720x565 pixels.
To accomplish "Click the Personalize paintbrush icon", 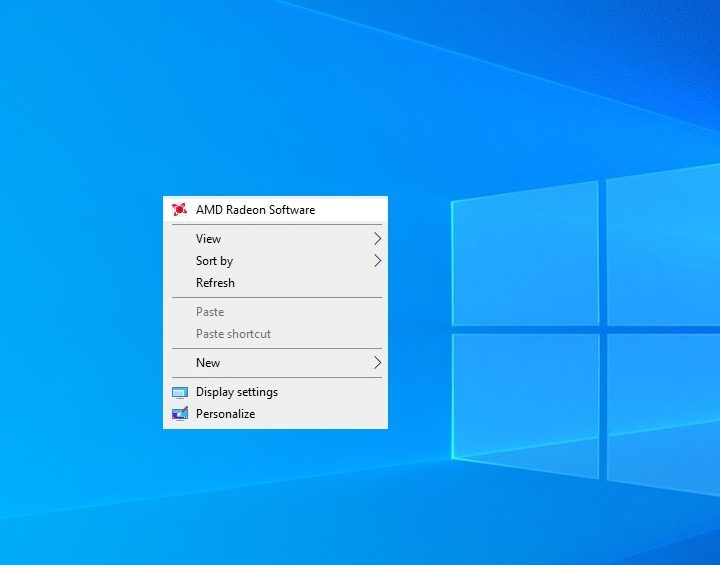I will [180, 414].
